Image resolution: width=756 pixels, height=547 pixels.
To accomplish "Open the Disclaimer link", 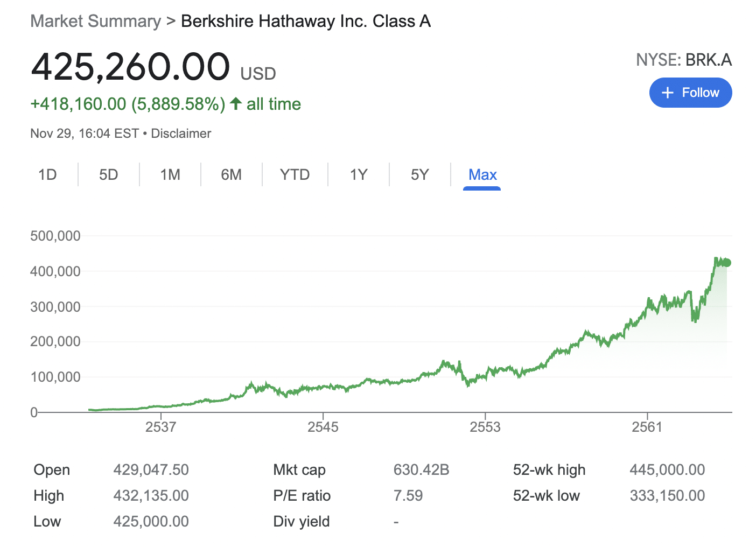I will coord(181,133).
